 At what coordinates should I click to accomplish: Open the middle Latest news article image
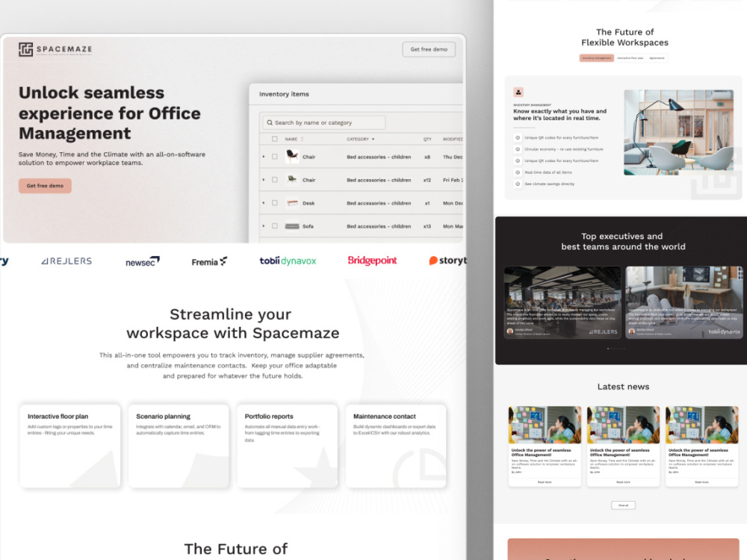point(623,425)
